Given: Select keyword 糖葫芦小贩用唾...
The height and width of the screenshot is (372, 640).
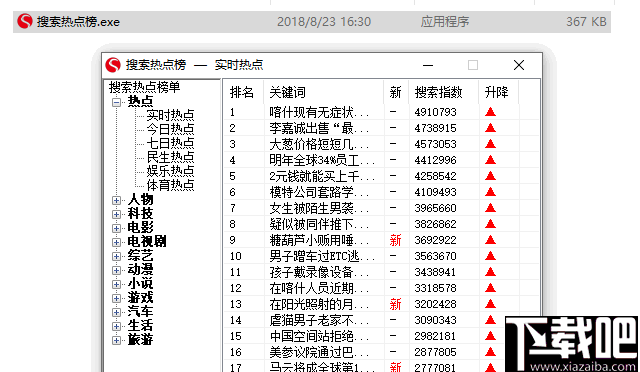Looking at the screenshot, I should [319, 240].
